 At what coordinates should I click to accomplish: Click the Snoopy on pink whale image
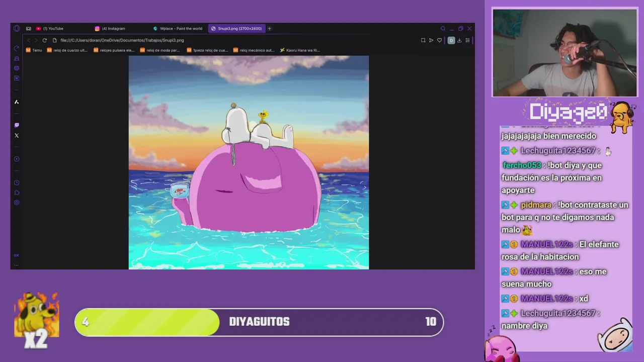pyautogui.click(x=249, y=162)
